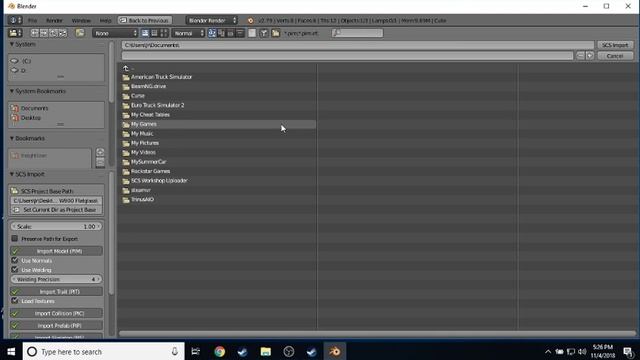Collapse the System panel
640x360 pixels.
[12, 44]
